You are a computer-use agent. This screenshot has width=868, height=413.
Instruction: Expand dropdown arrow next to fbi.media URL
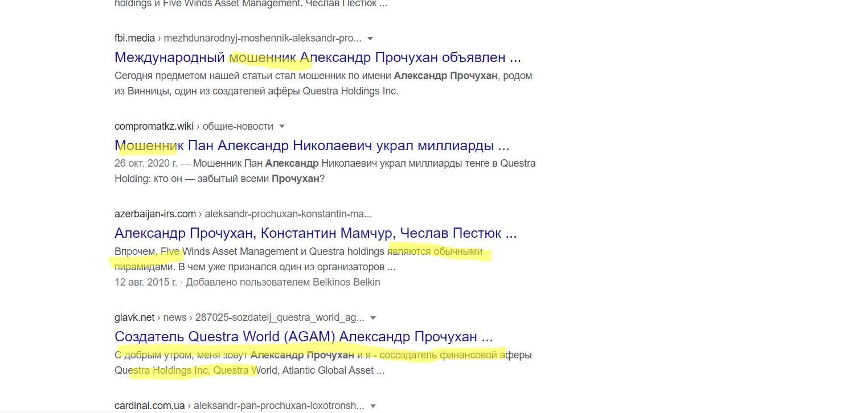[x=370, y=39]
